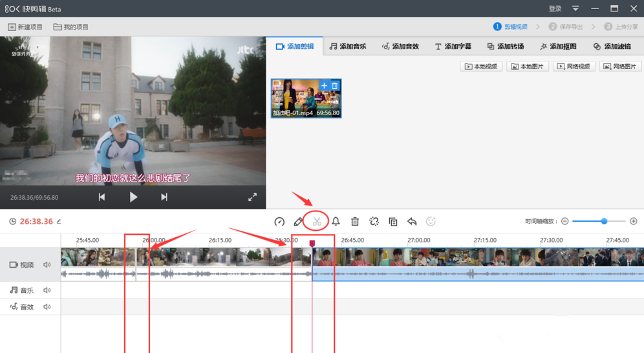The image size is (644, 353).
Task: Delete clip with timeline trash icon
Action: [355, 222]
